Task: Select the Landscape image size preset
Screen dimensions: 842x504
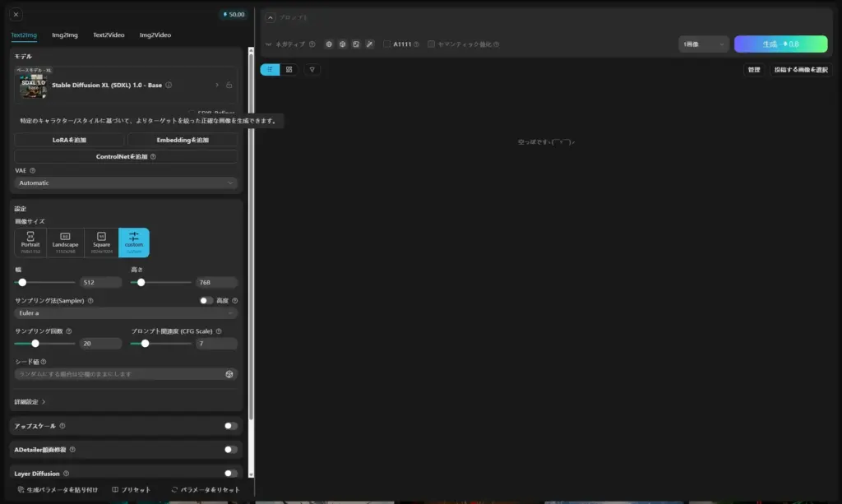Action: [65, 242]
